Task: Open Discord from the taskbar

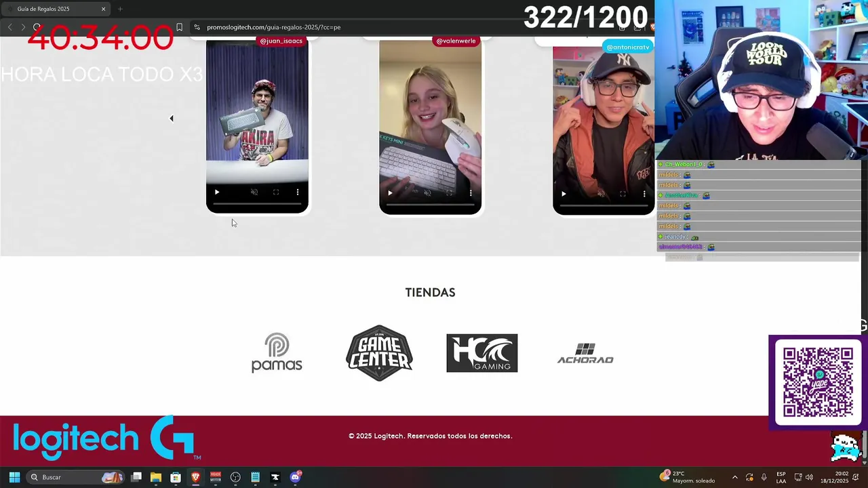Action: 295,477
